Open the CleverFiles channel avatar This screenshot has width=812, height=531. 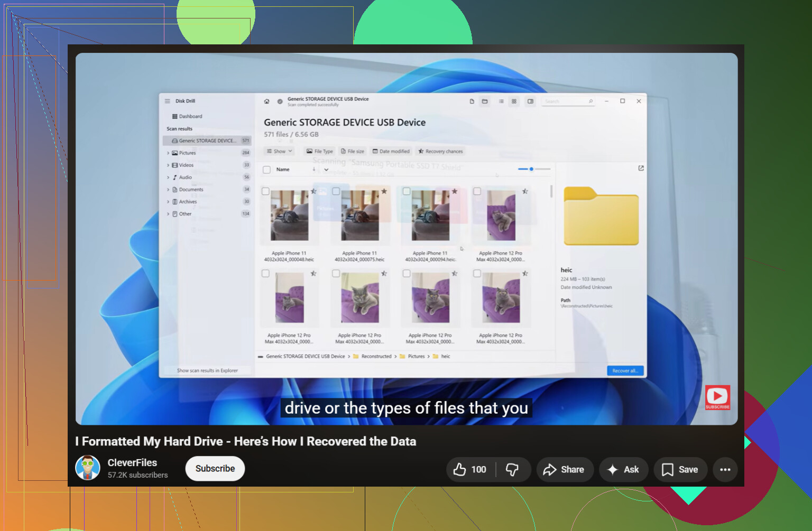click(x=88, y=468)
